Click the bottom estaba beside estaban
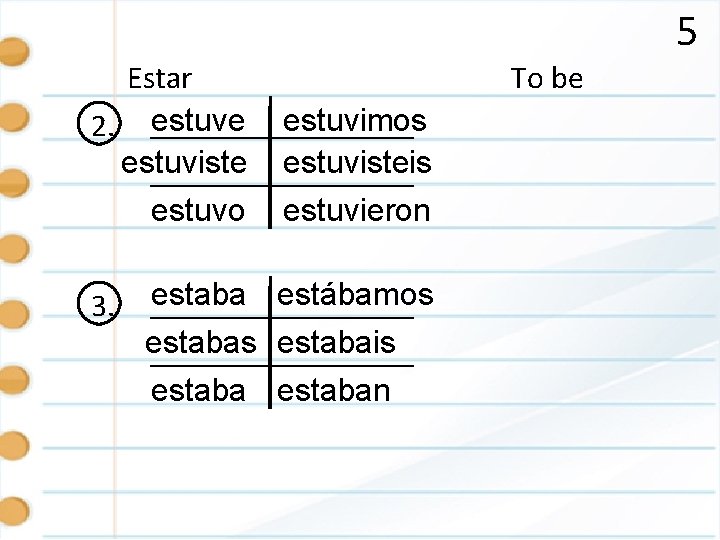Viewport: 720px width, 540px height. point(198,391)
